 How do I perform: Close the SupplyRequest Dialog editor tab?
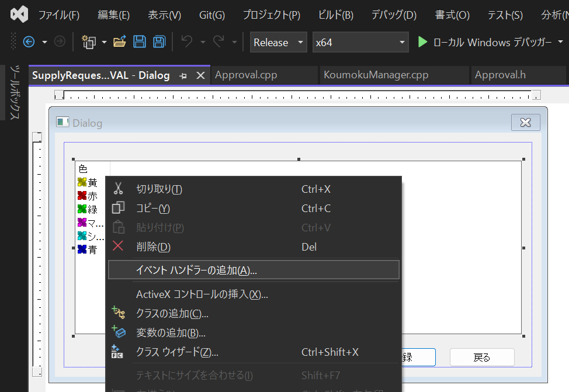[200, 75]
